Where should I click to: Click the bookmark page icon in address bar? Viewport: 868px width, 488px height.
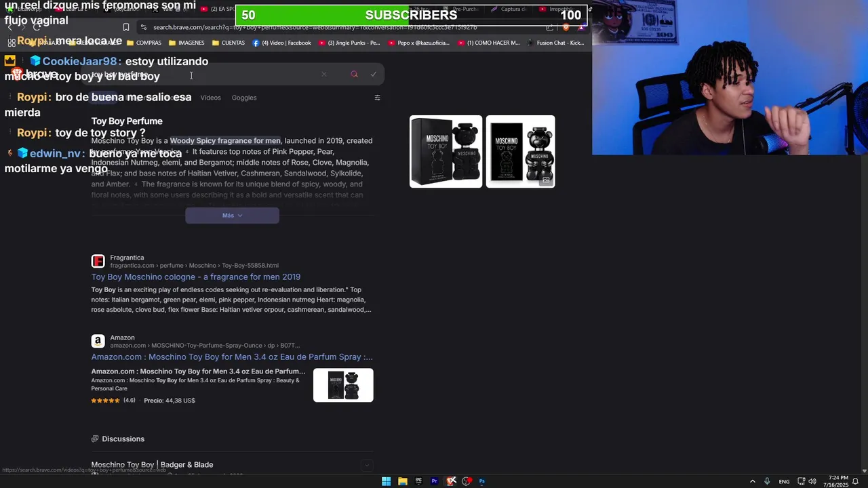pos(125,27)
